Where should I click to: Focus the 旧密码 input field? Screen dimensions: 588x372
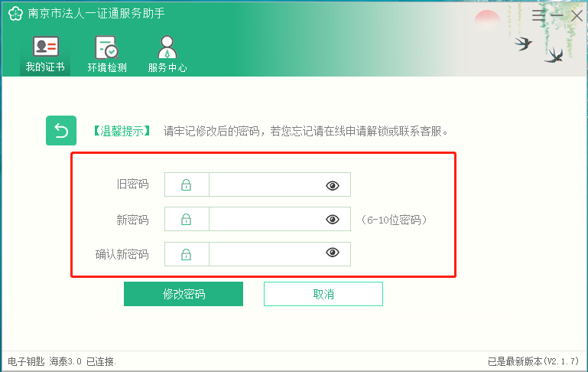pyautogui.click(x=267, y=184)
